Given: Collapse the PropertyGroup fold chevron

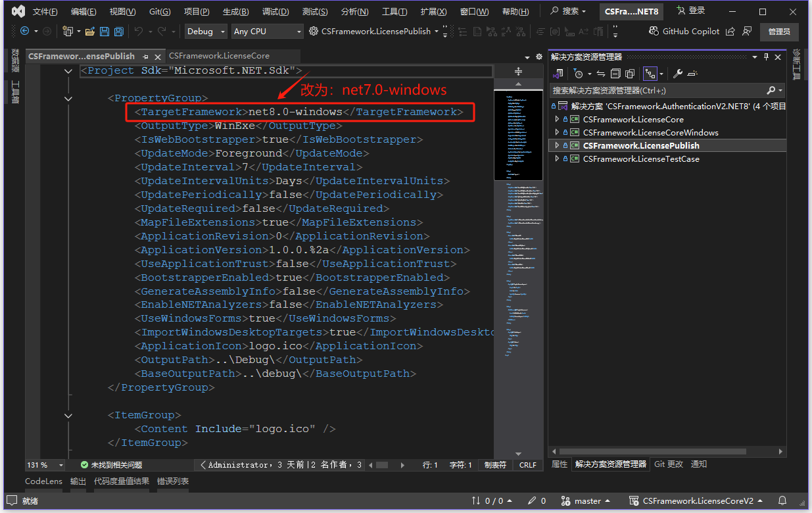Looking at the screenshot, I should coord(68,99).
